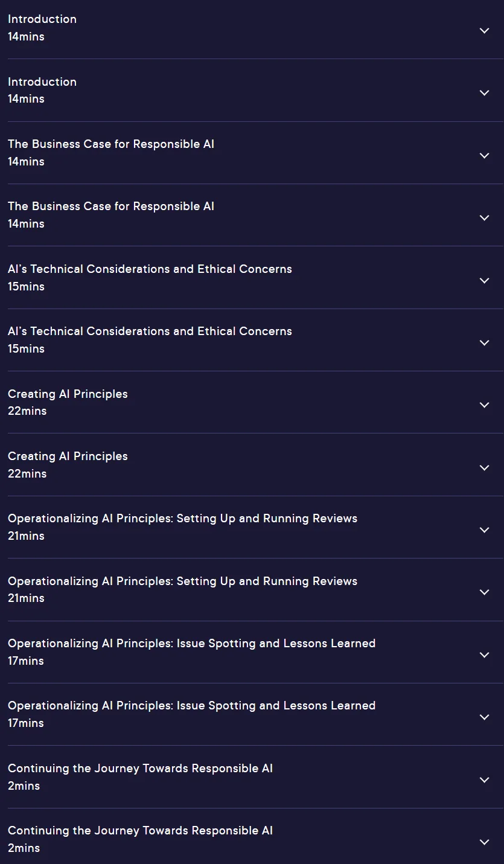The width and height of the screenshot is (504, 864).
Task: Click chevron on second Creating AI Principles row
Action: pos(484,467)
